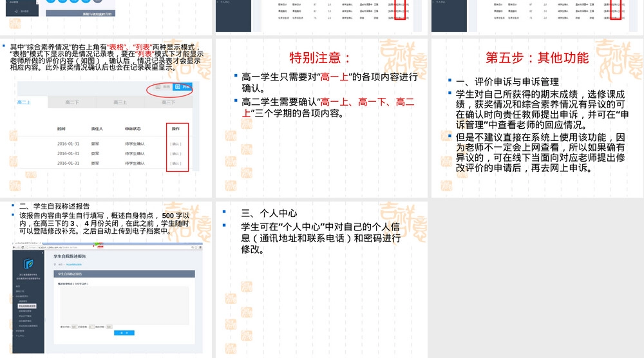Switch to the 高三下 semester tab

point(168,102)
